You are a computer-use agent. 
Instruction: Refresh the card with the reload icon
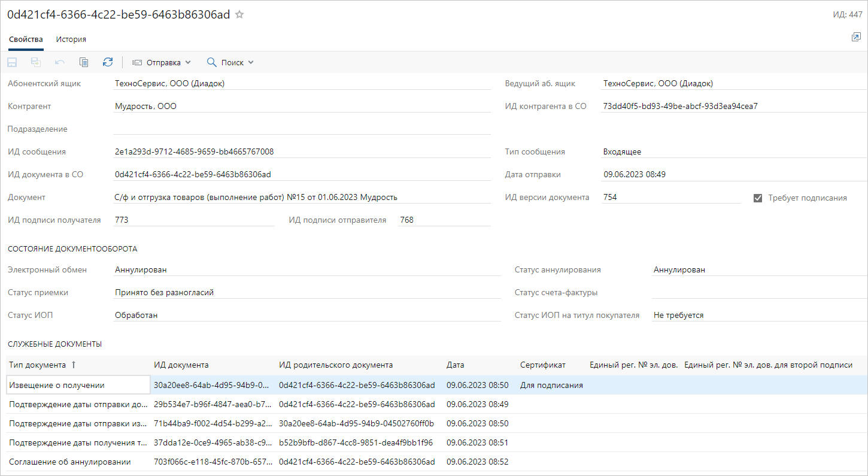click(108, 62)
